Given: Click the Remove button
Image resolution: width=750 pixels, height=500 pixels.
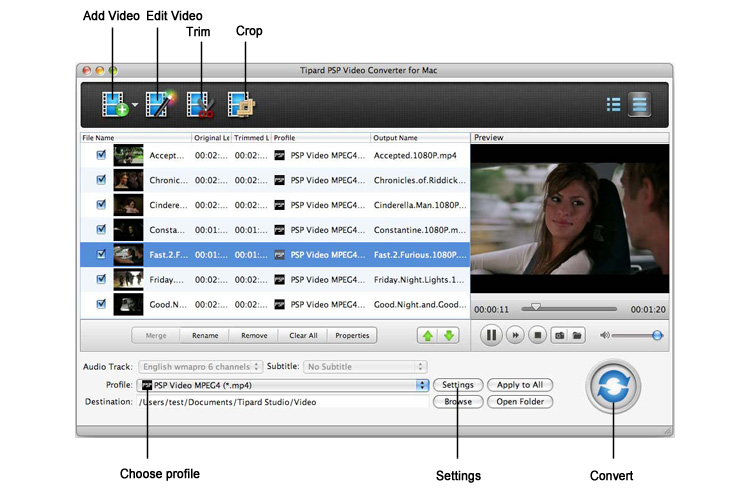Looking at the screenshot, I should 254,335.
